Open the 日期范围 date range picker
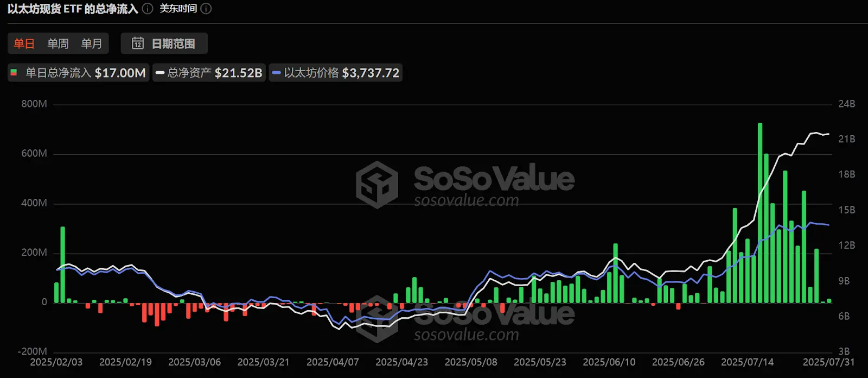 (x=164, y=43)
